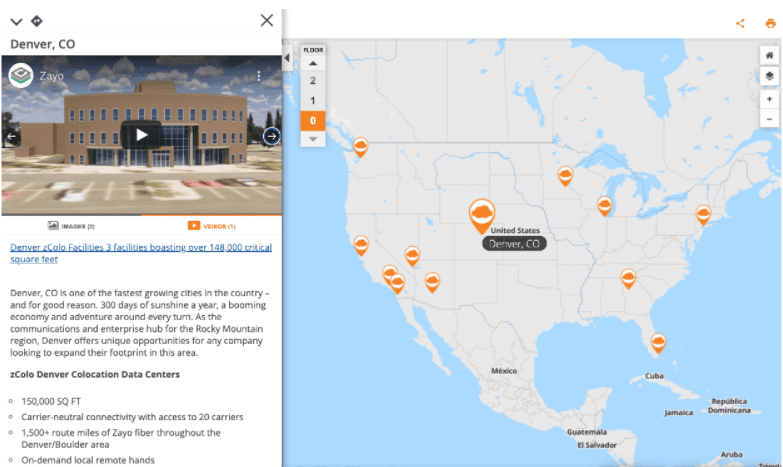Play the Zayo building video
The height and width of the screenshot is (467, 783).
pos(141,135)
